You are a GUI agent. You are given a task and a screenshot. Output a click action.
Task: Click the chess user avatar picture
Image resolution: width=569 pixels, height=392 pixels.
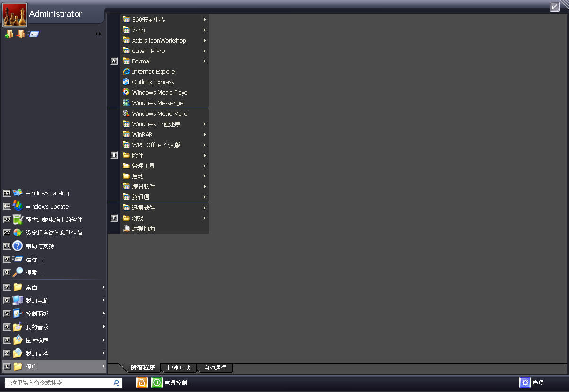click(15, 15)
